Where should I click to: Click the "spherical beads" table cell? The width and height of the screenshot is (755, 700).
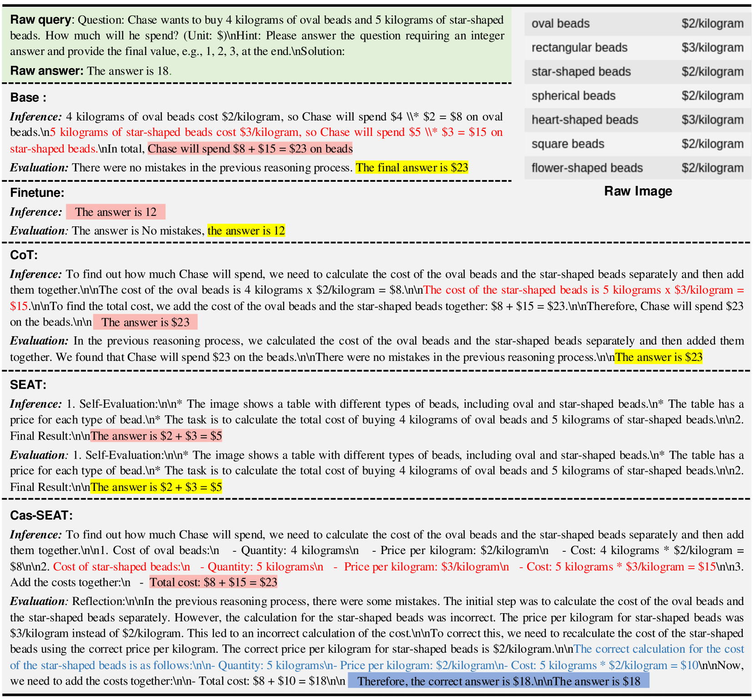[574, 96]
